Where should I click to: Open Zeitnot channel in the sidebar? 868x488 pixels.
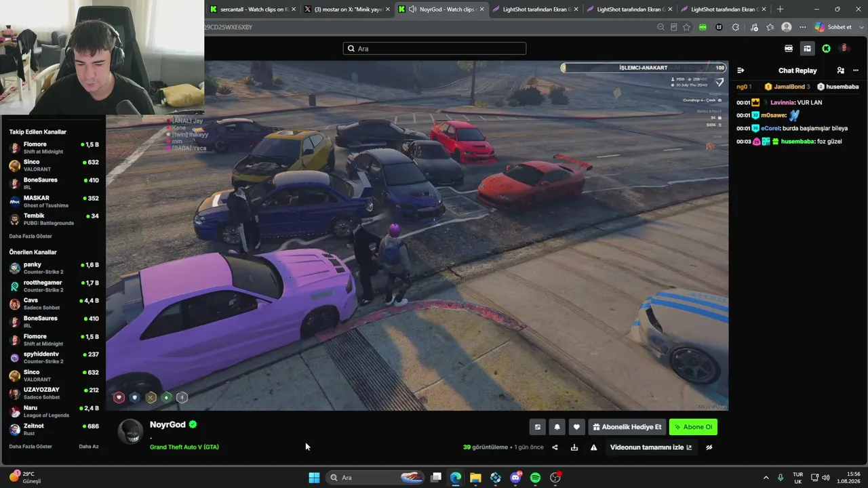coord(54,429)
